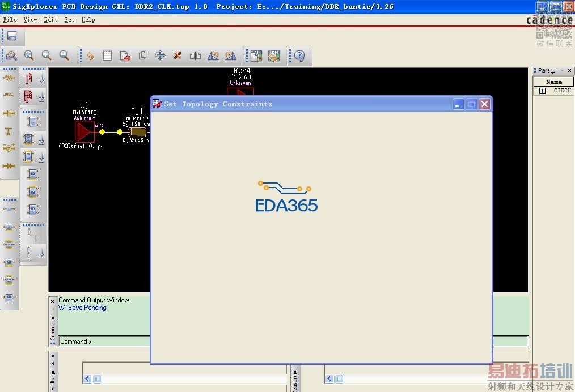Screen dimensions: 575x392
Task: Click the lined notepad page icon
Action: pos(107,56)
